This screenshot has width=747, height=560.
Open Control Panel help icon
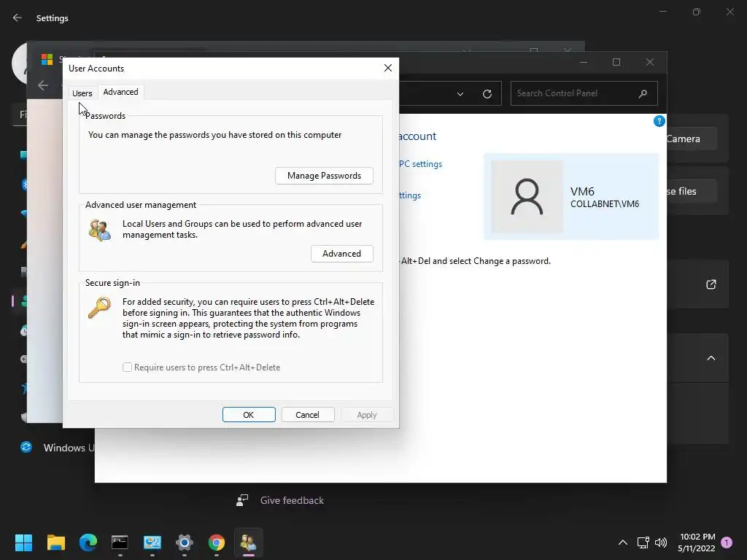point(659,121)
